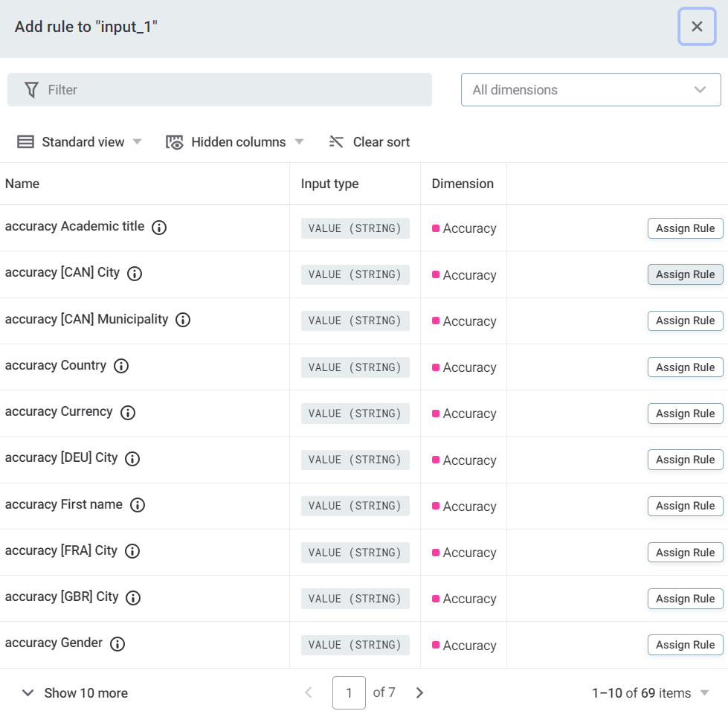Click Clear sort in the toolbar

pyautogui.click(x=370, y=142)
